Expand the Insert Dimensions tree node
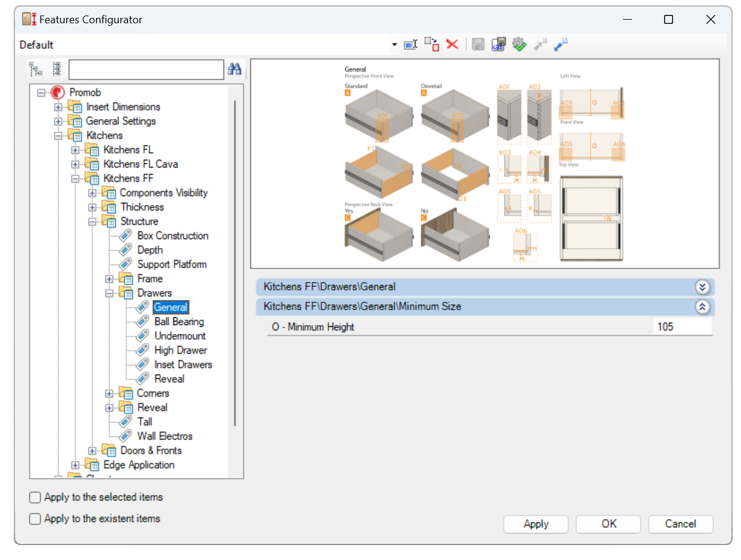This screenshot has width=741, height=560. [x=58, y=107]
